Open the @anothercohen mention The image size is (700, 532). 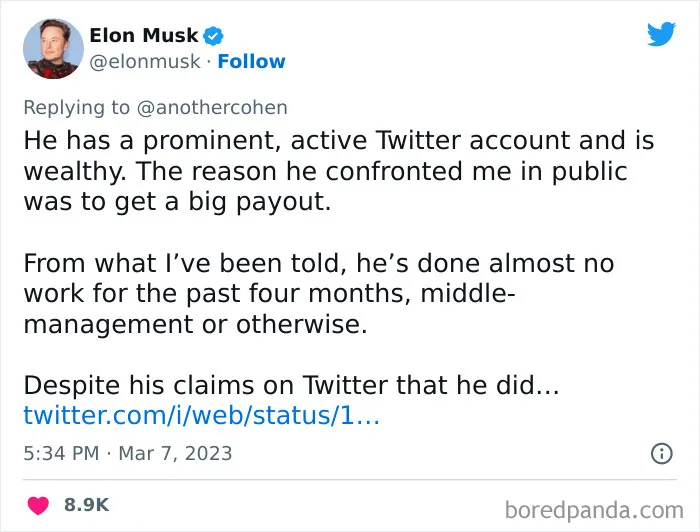tap(212, 108)
